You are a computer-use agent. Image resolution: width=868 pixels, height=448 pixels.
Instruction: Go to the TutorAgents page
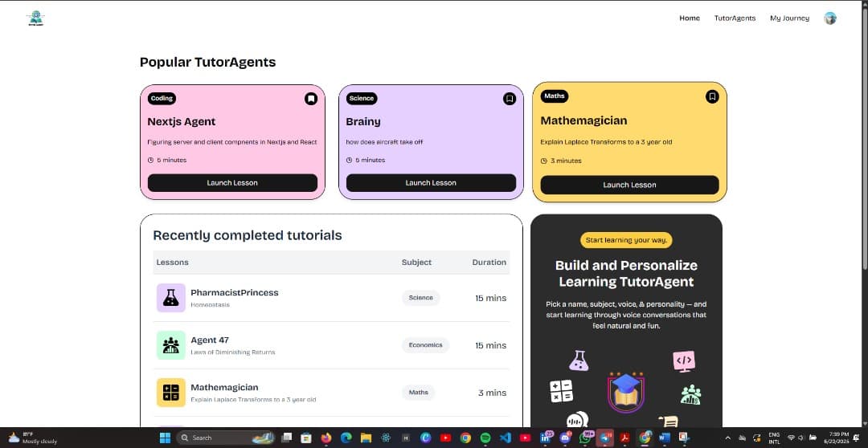point(735,18)
